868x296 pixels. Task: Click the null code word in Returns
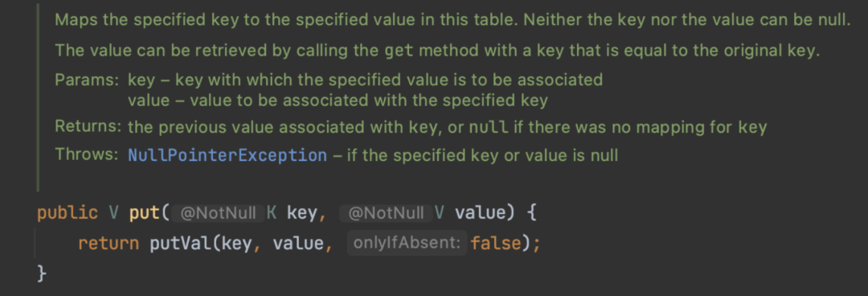tap(489, 128)
